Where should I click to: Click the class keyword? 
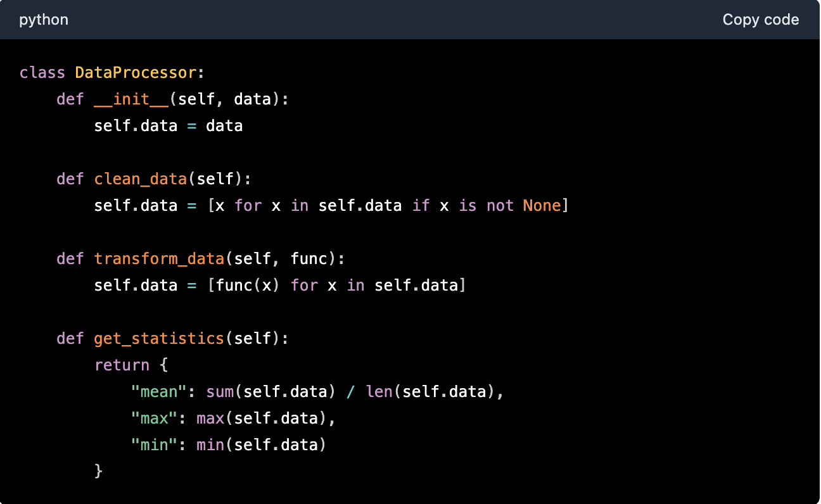point(42,73)
